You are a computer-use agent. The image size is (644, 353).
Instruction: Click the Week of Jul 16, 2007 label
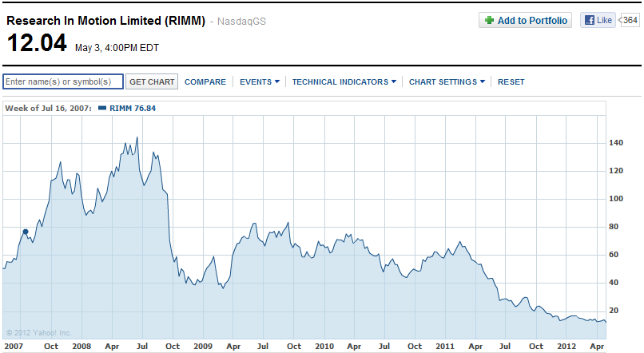49,109
